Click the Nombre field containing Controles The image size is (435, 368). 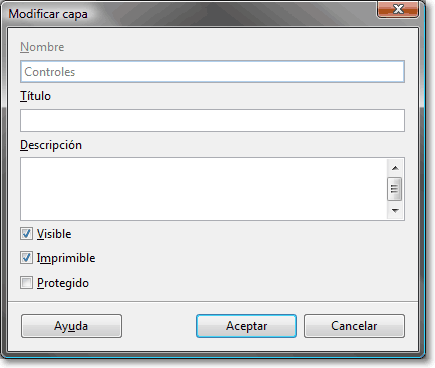click(212, 72)
